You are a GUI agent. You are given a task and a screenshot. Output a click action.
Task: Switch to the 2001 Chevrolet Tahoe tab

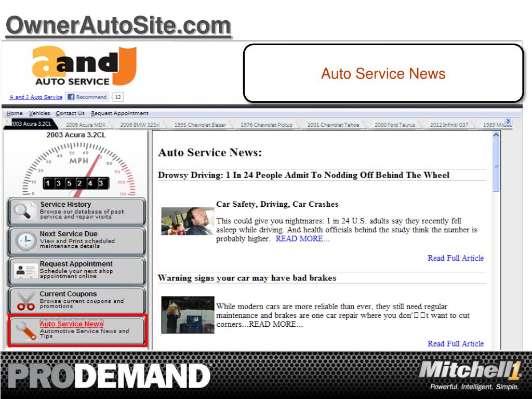[x=333, y=125]
